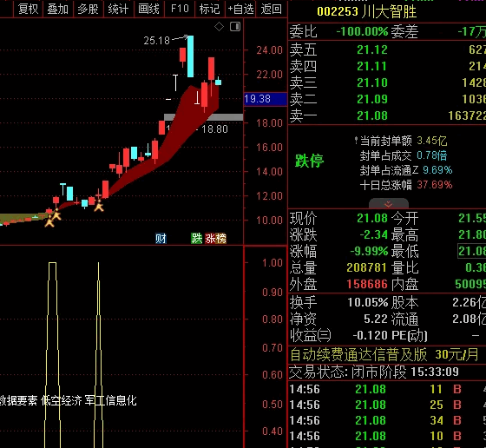Screen dimensions: 486x448
Task: Click the 卖一 price 21.08
Action: coord(372,115)
